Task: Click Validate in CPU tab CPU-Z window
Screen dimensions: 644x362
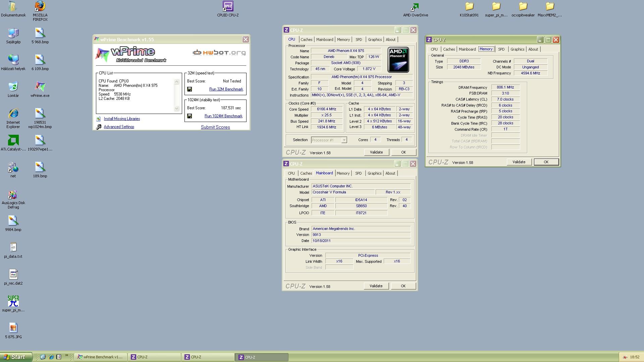Action: coord(376,152)
